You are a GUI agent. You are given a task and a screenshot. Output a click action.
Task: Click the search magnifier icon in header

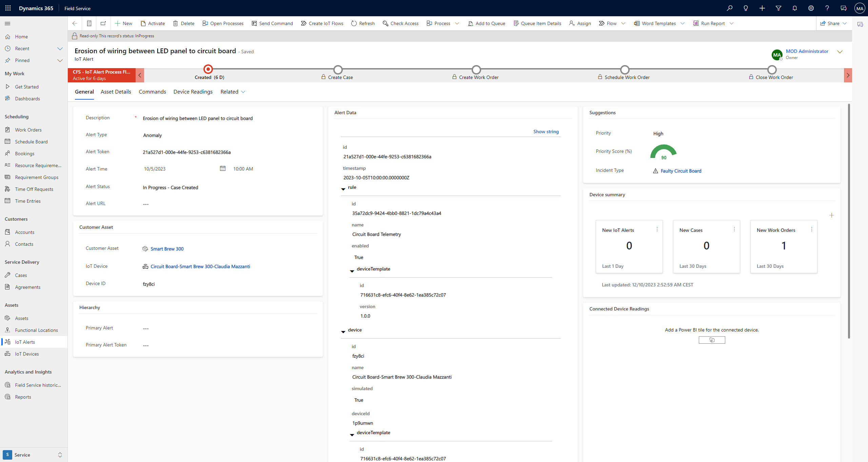click(729, 8)
